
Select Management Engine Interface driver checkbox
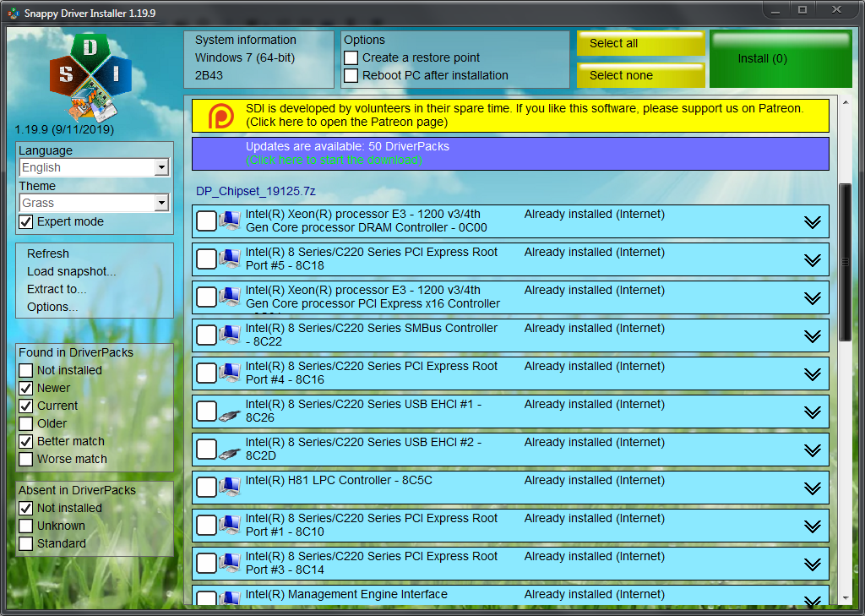(206, 599)
